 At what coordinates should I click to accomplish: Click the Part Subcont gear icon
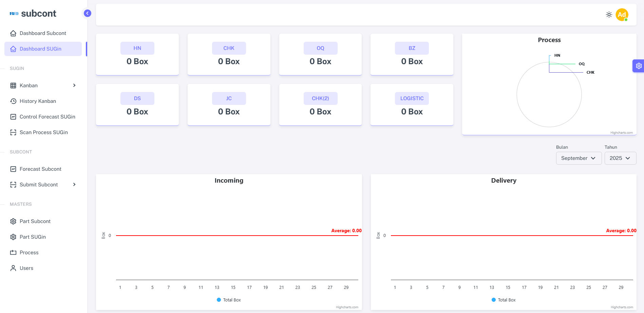13,221
